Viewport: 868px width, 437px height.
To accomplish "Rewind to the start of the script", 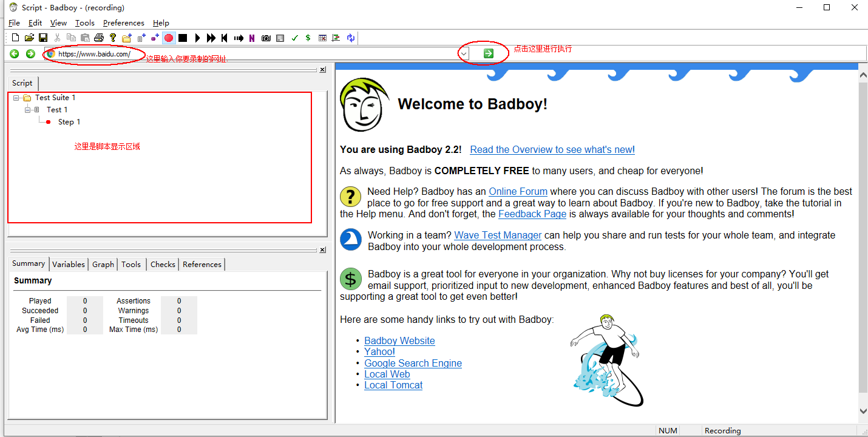I will pos(225,38).
